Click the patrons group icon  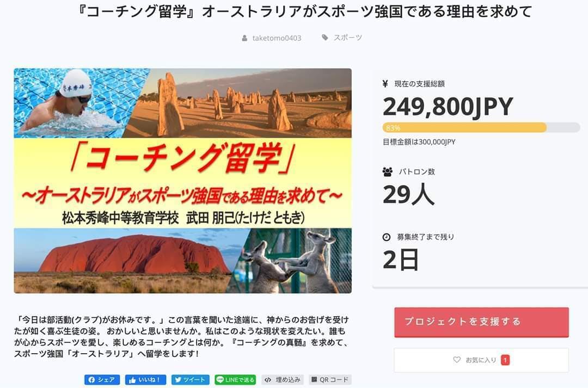tap(387, 171)
